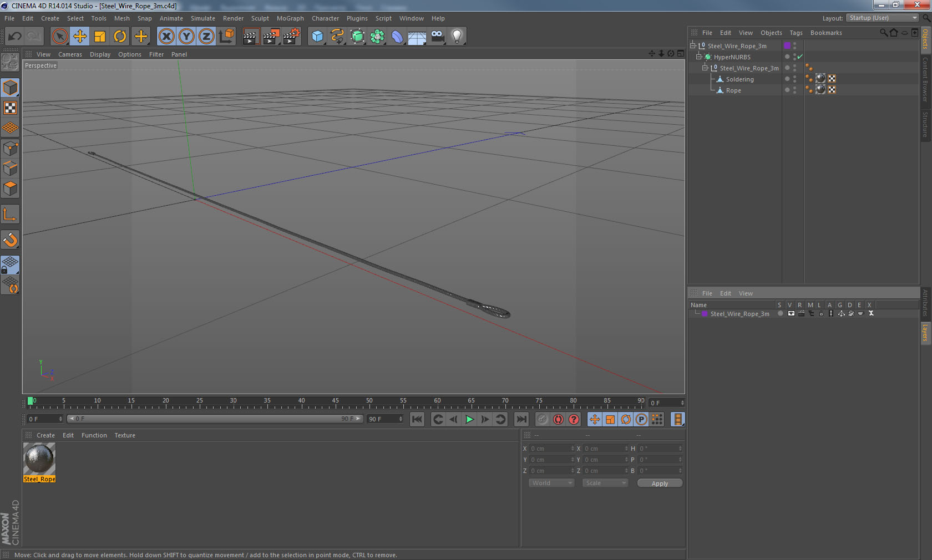Toggle Z axis lock
Viewport: 932px width, 560px height.
point(206,37)
